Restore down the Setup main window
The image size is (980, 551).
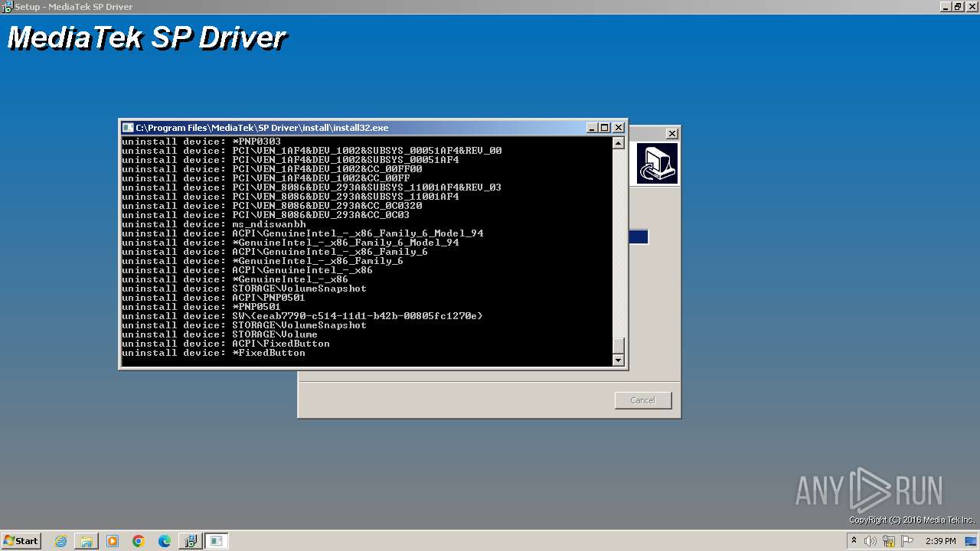click(x=959, y=6)
